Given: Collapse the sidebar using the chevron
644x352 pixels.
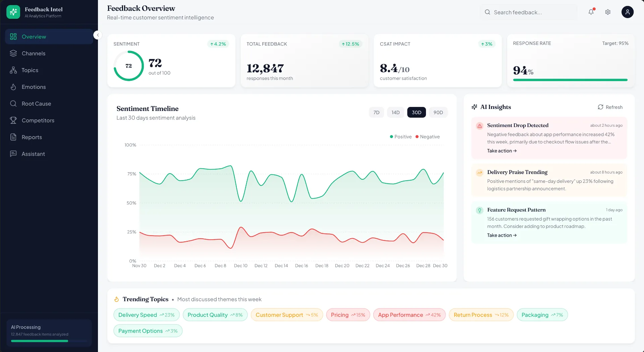Looking at the screenshot, I should click(x=98, y=35).
